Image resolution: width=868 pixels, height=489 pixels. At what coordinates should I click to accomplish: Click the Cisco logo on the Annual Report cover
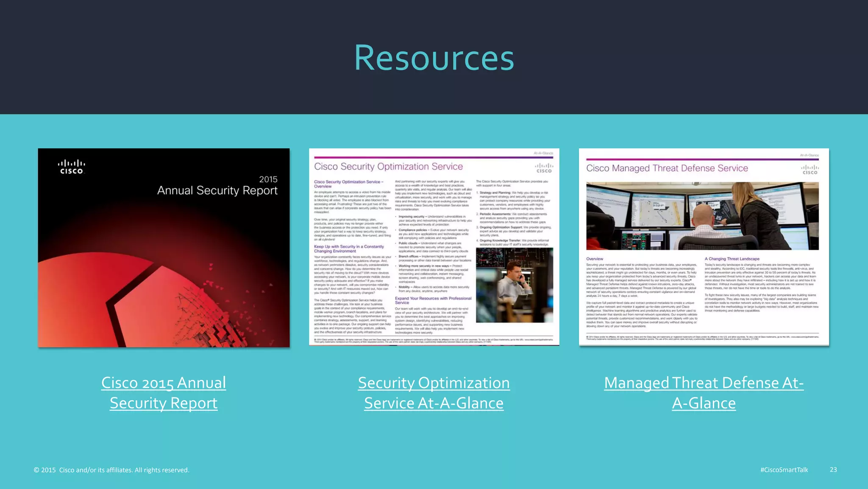tap(72, 167)
